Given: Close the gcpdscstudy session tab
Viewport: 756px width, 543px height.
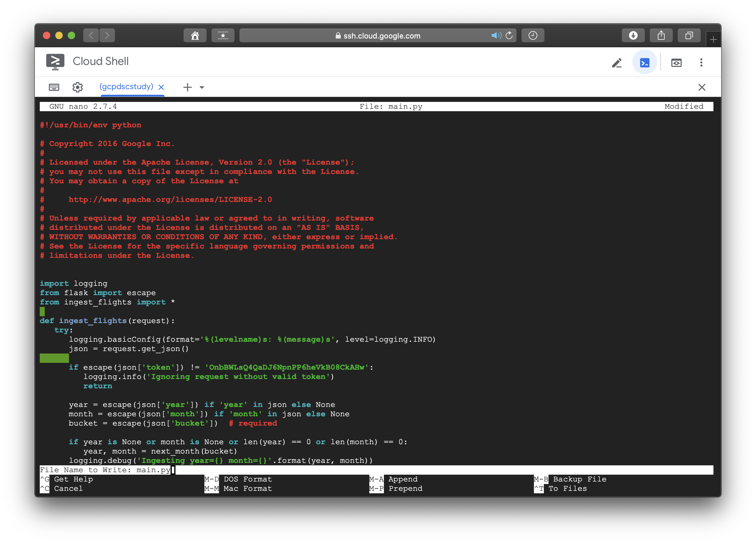Looking at the screenshot, I should (x=161, y=87).
